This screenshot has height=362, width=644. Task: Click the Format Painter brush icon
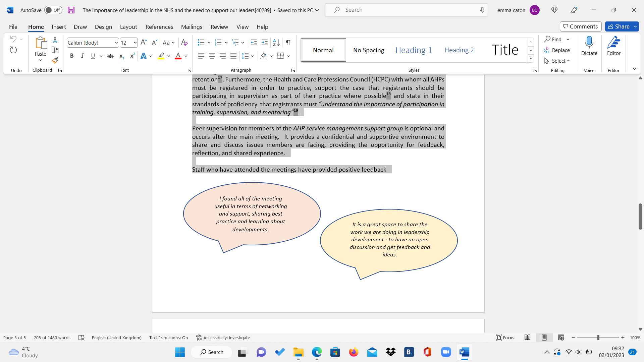[55, 61]
